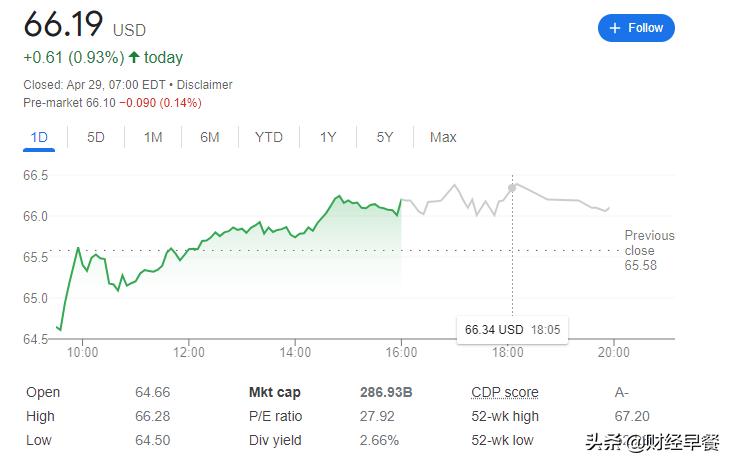The image size is (733, 465).
Task: Click the green up arrow beside today
Action: tap(134, 58)
